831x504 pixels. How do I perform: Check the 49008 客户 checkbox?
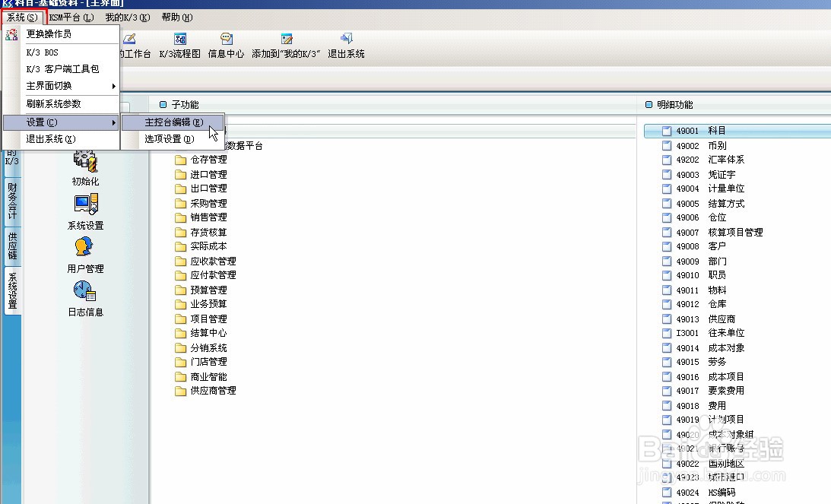pyautogui.click(x=667, y=246)
